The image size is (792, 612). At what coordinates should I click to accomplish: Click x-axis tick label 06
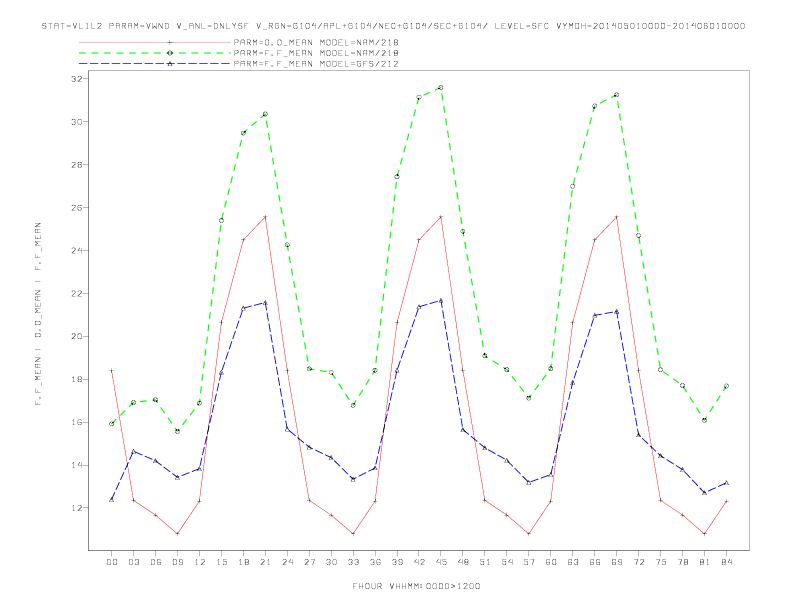156,562
